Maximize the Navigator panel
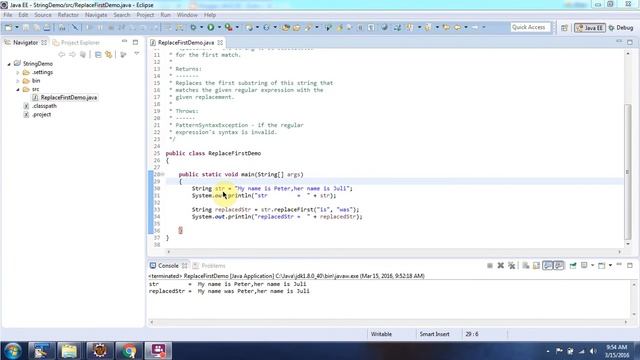 [135, 42]
